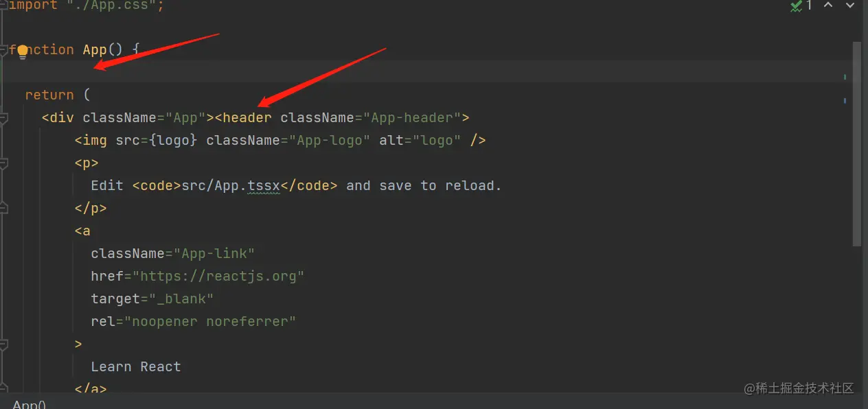
Task: Click the vertical editor scrollbar thumb
Action: pos(856,144)
